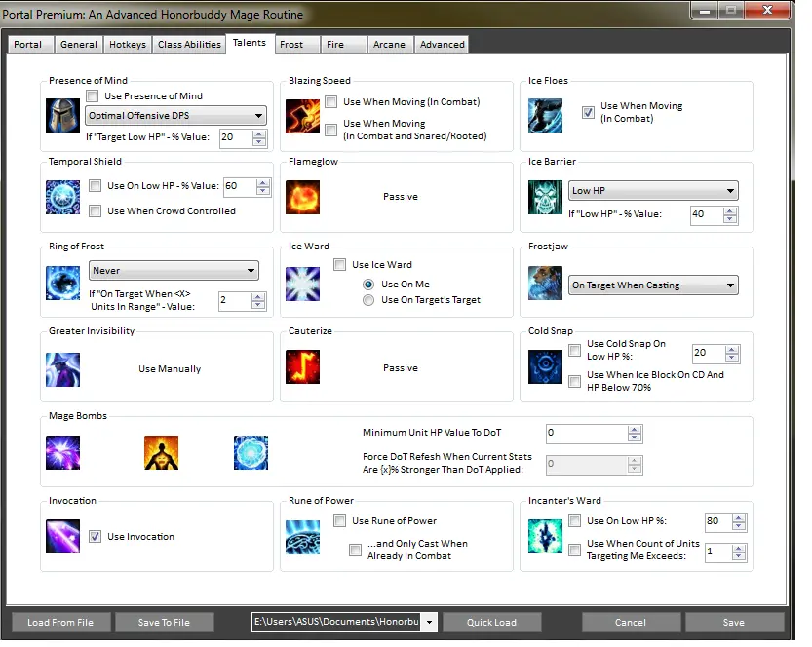
Task: Click the Save To File button
Action: [x=165, y=623]
